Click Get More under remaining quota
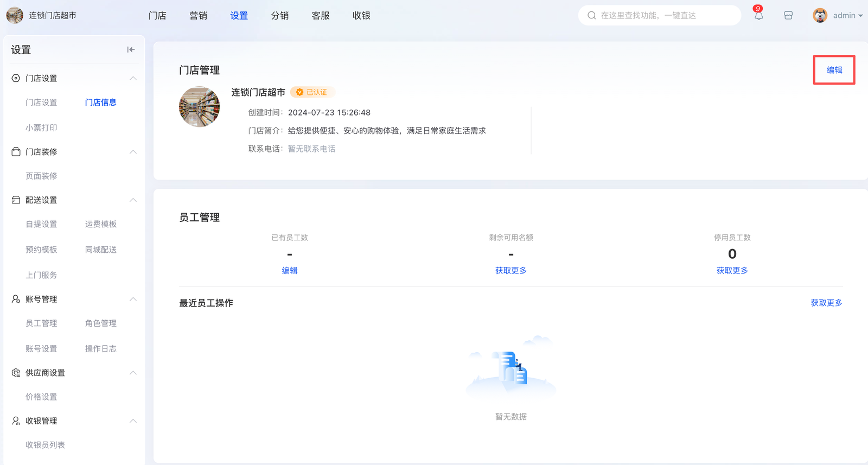 [x=510, y=270]
